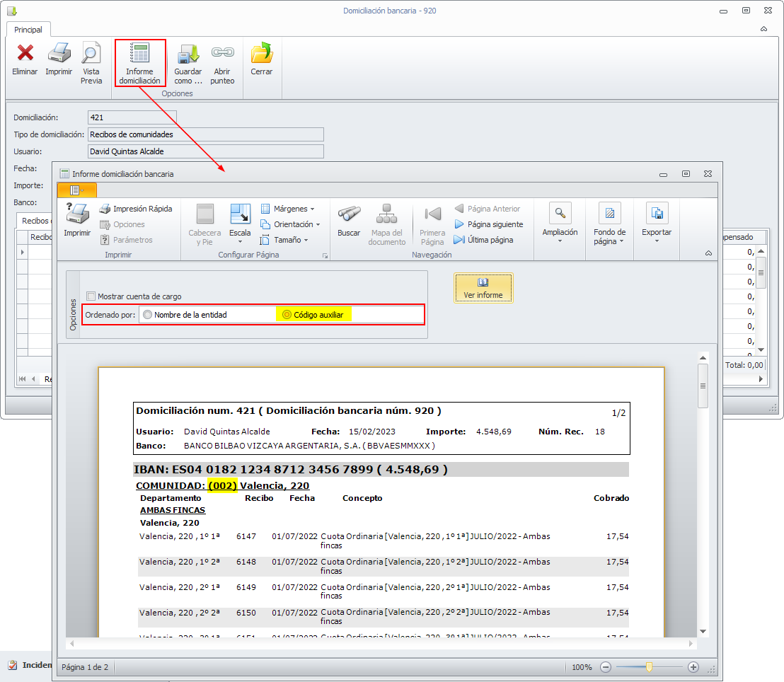The width and height of the screenshot is (784, 682).
Task: Go to Página siguiente
Action: pos(488,224)
